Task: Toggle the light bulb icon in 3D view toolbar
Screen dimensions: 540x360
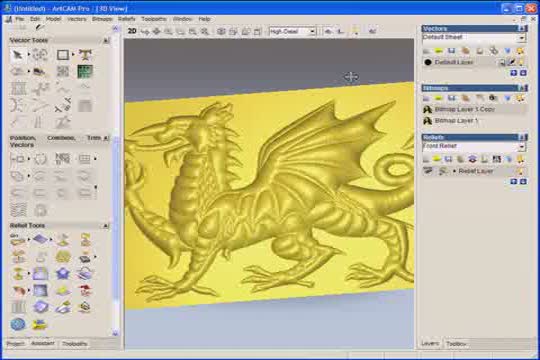Action: click(356, 31)
